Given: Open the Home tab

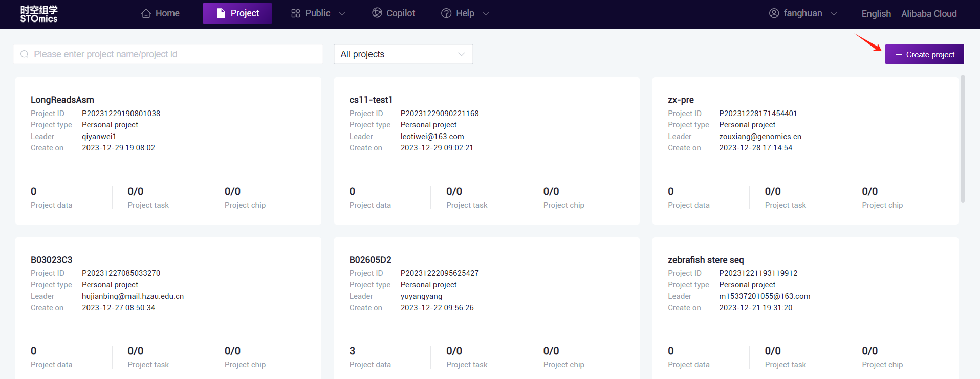Looking at the screenshot, I should pyautogui.click(x=160, y=13).
